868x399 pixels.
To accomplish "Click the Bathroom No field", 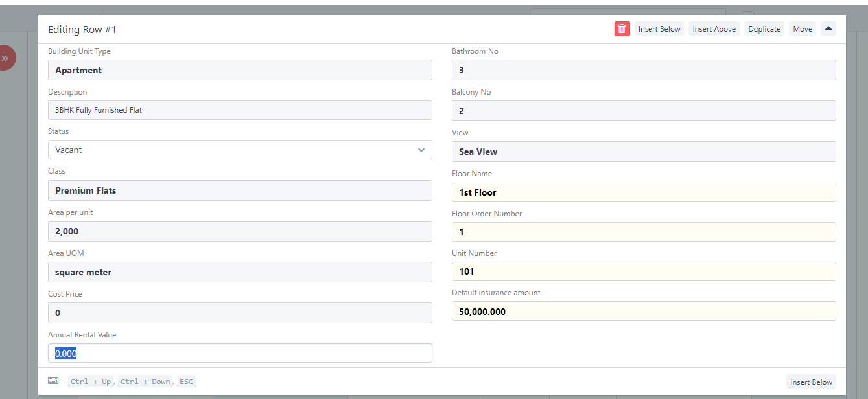I will point(644,70).
